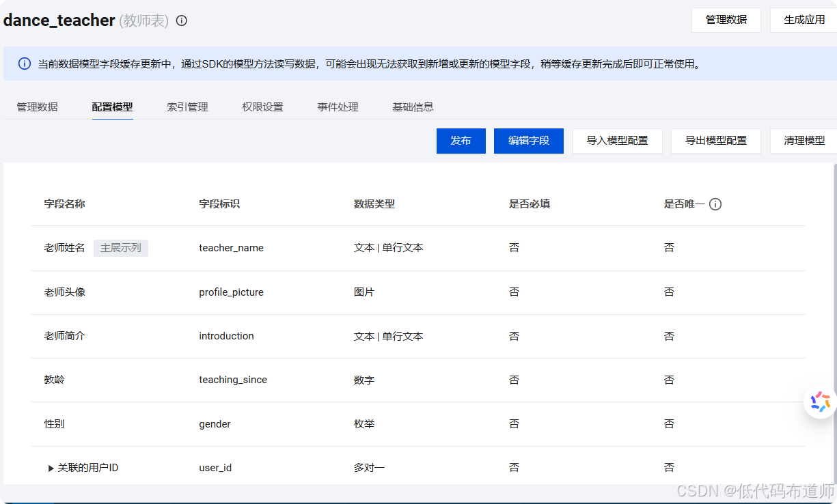The height and width of the screenshot is (504, 837).
Task: Click the 主展示列 tag on 老师姓名 row
Action: [x=121, y=248]
